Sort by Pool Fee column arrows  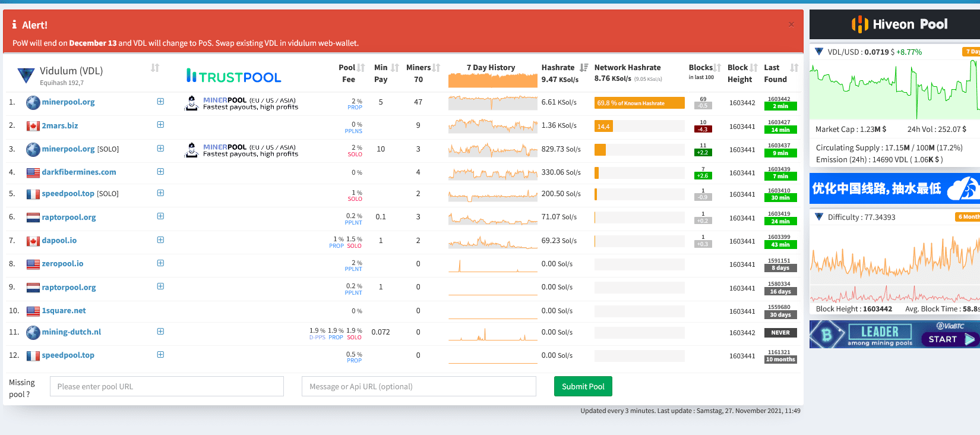pyautogui.click(x=361, y=68)
